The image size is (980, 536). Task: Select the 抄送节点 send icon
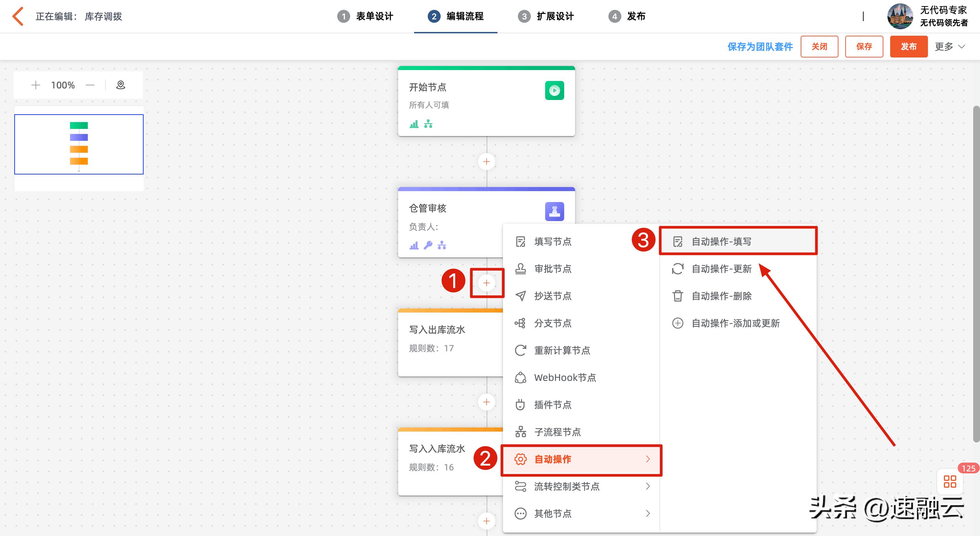click(520, 296)
